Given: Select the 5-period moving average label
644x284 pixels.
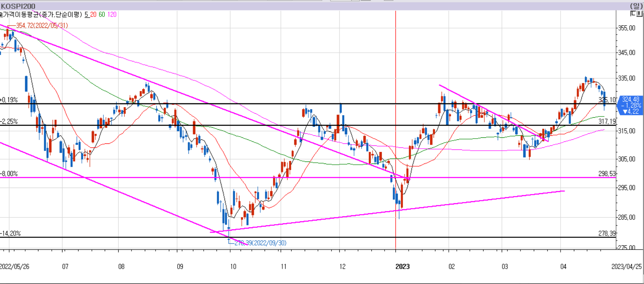Looking at the screenshot, I should [x=86, y=14].
